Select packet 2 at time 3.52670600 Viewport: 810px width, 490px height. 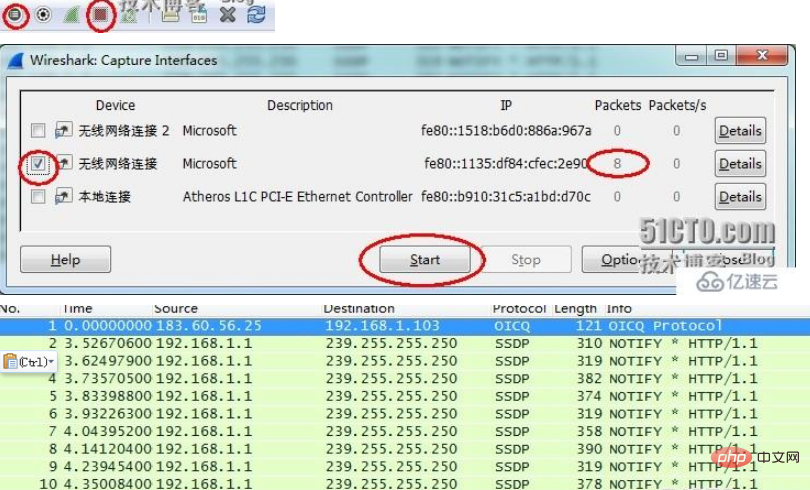(x=405, y=343)
